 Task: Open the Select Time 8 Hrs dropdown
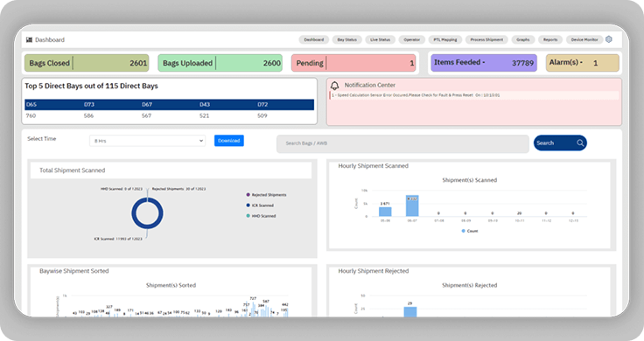tap(148, 141)
